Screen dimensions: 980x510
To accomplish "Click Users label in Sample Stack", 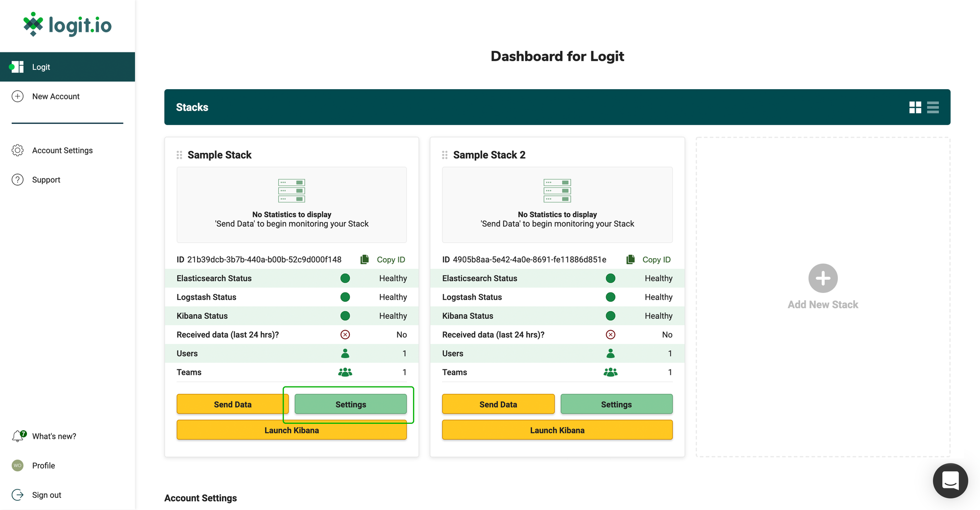I will click(187, 354).
